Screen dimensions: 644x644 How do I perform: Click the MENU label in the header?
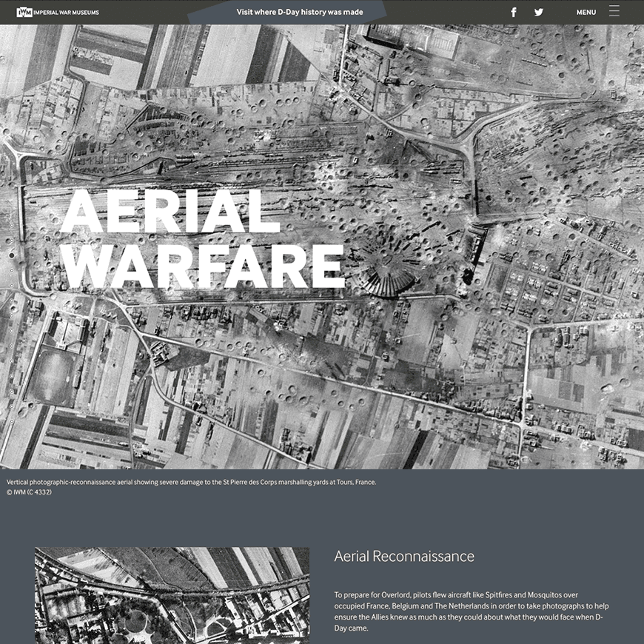click(586, 13)
